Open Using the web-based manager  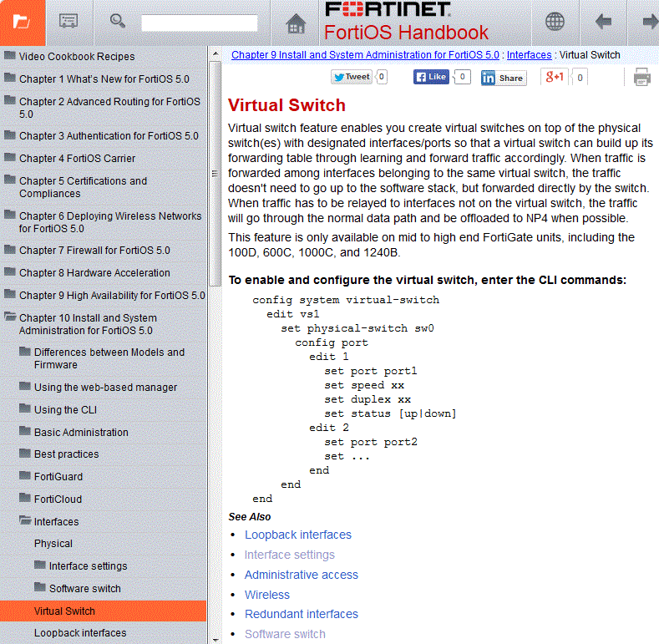click(104, 388)
